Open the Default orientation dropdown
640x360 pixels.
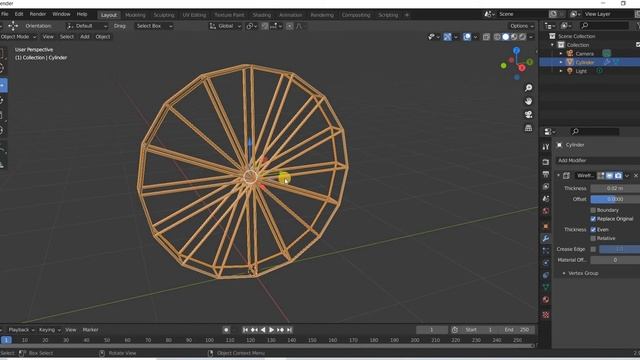(87, 26)
